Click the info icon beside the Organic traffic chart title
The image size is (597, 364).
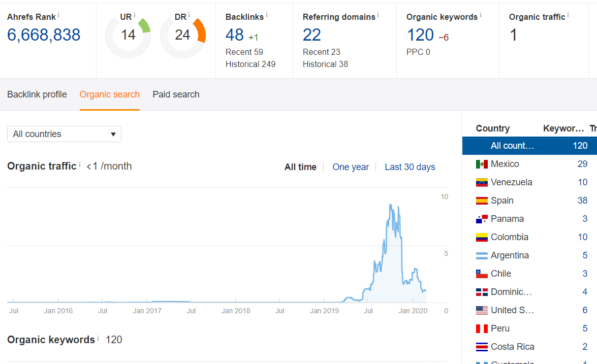pyautogui.click(x=80, y=164)
